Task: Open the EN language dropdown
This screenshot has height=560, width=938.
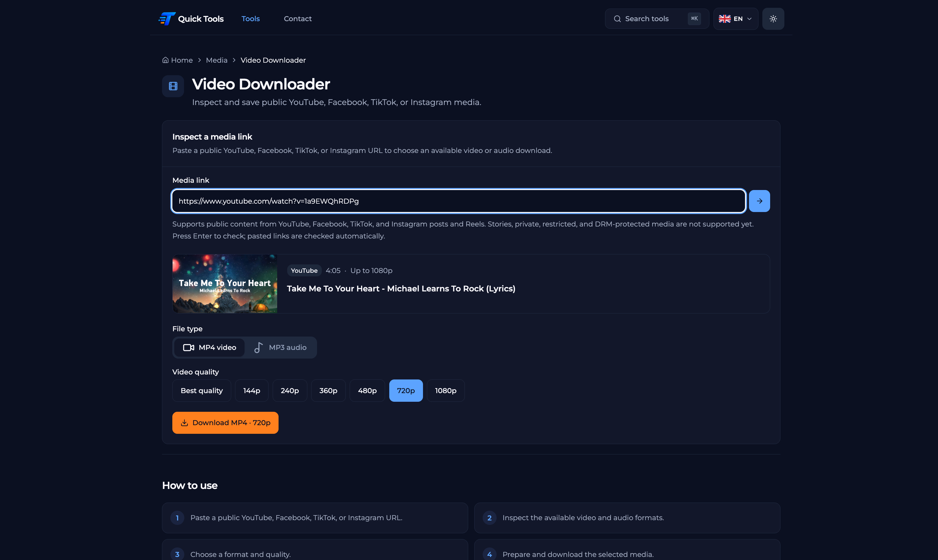Action: 736,19
